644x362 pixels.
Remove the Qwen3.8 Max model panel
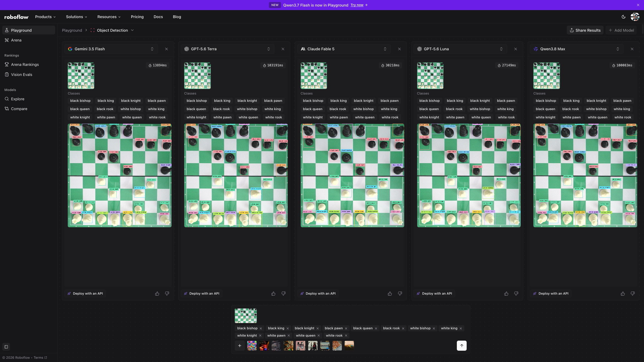(632, 49)
